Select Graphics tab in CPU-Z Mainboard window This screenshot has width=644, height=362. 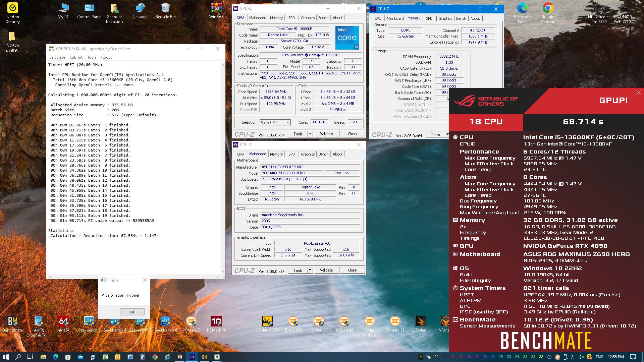coord(308,154)
